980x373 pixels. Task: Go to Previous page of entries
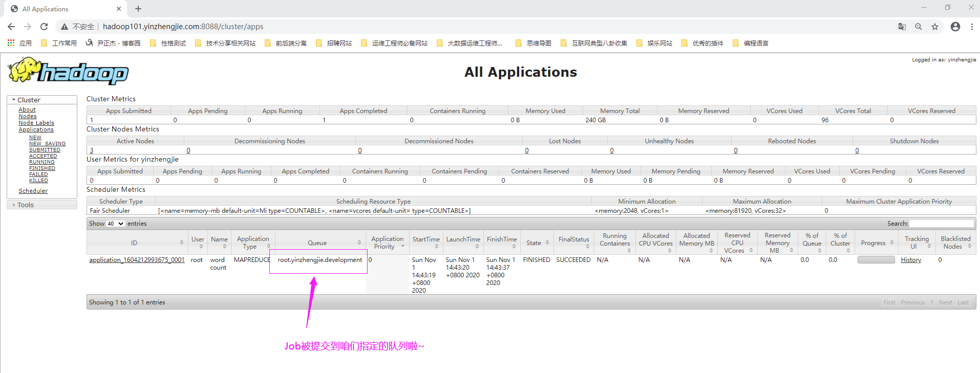(912, 302)
